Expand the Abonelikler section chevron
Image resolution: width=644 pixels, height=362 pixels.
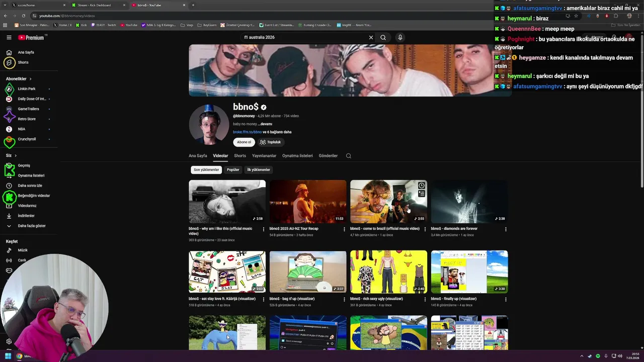30,79
